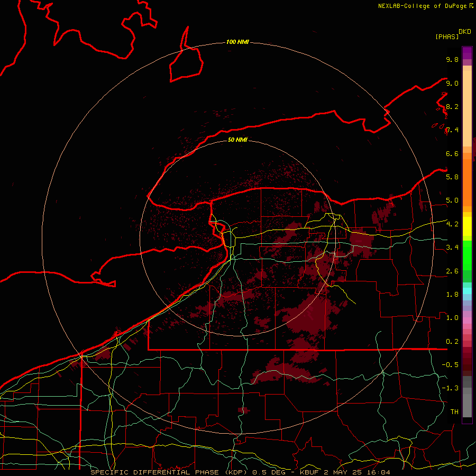Click the 5.0 color scale value

click(452, 200)
